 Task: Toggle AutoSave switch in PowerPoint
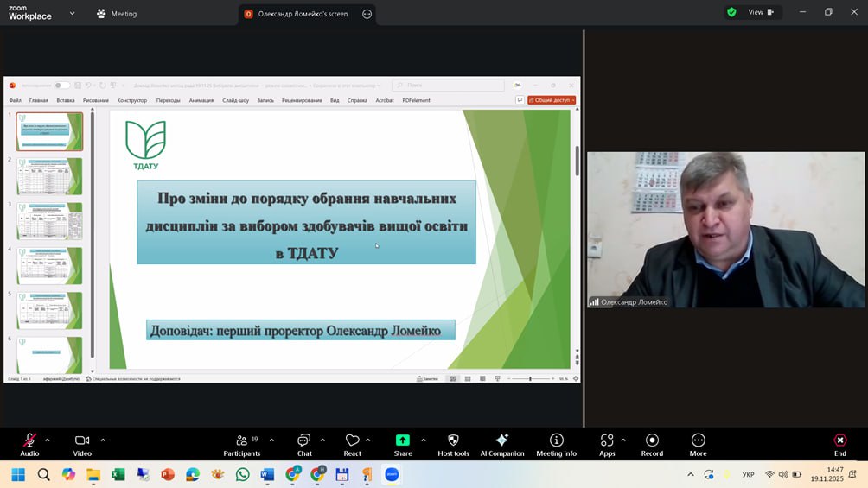tap(61, 86)
